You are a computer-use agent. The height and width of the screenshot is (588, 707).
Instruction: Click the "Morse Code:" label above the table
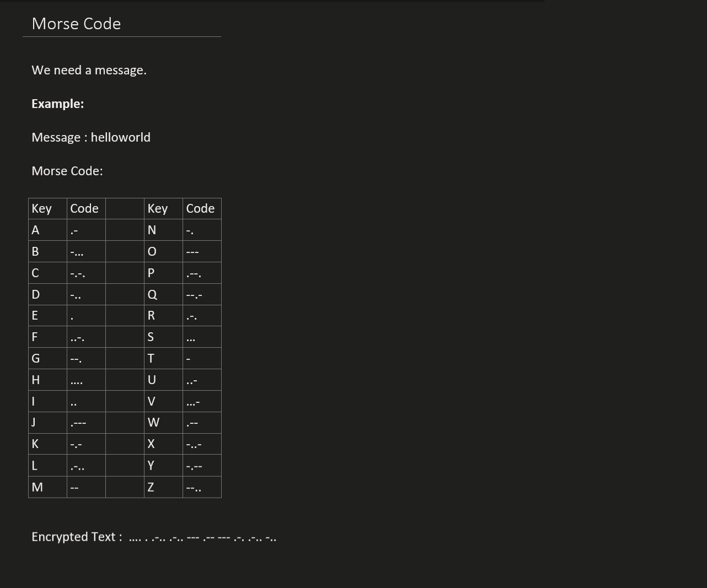67,171
